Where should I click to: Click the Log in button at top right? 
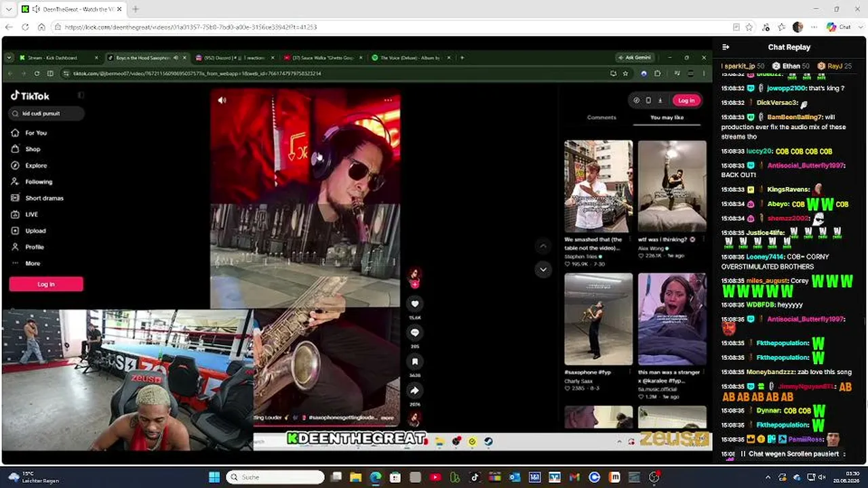686,100
